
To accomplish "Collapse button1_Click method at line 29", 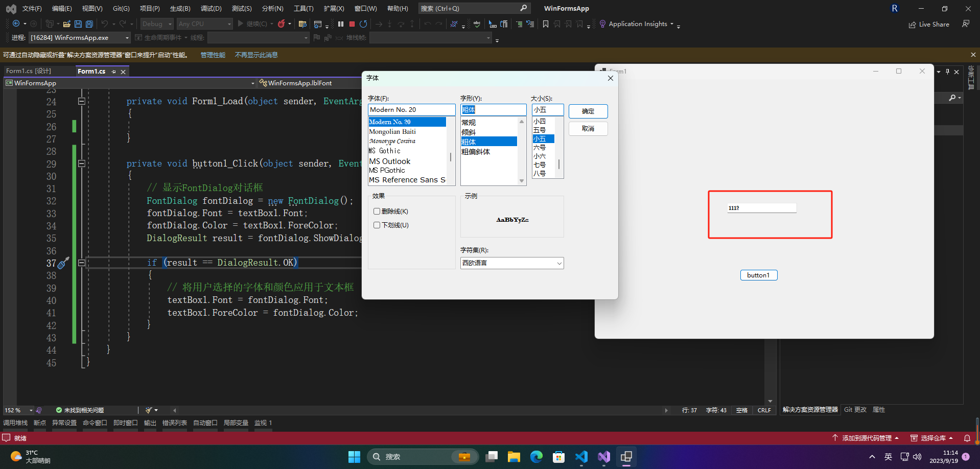I will tap(81, 163).
